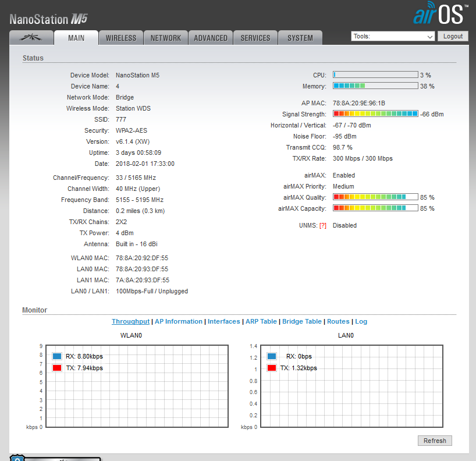Viewport: 476px width, 461px height.
Task: Open the Log link
Action: (361, 321)
